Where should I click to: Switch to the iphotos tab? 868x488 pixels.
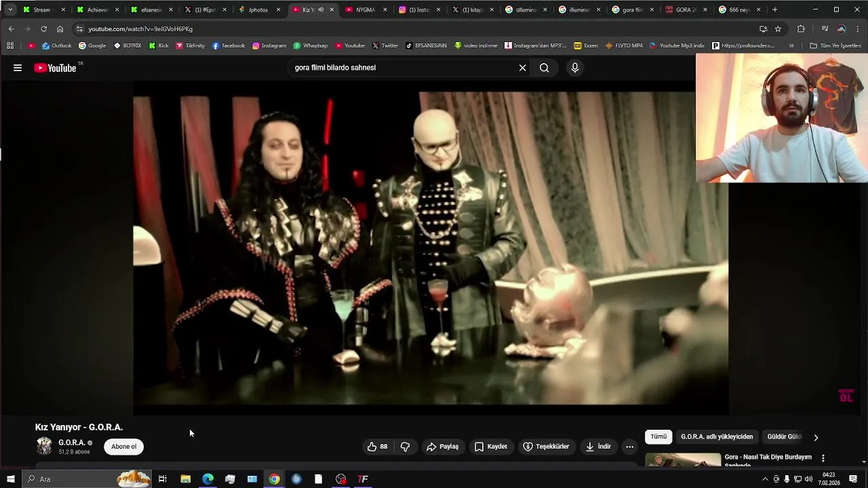pos(260,9)
